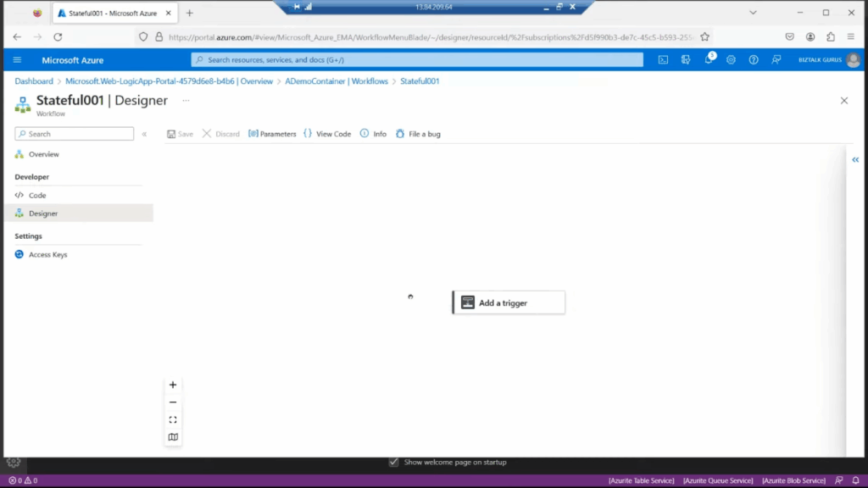Open workflow Info
The width and height of the screenshot is (868, 488).
pyautogui.click(x=373, y=134)
